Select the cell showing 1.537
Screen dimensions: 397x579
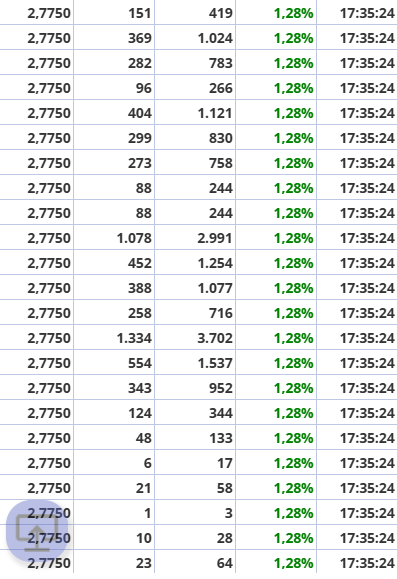195,363
